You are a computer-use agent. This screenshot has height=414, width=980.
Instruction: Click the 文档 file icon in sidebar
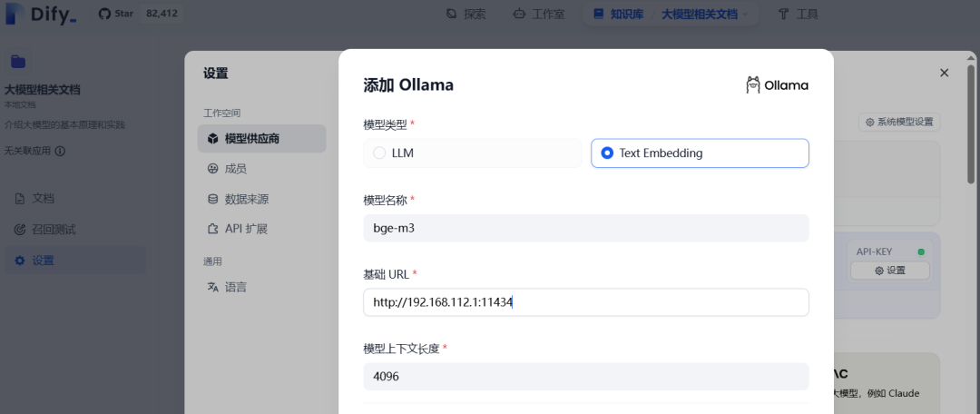point(20,199)
